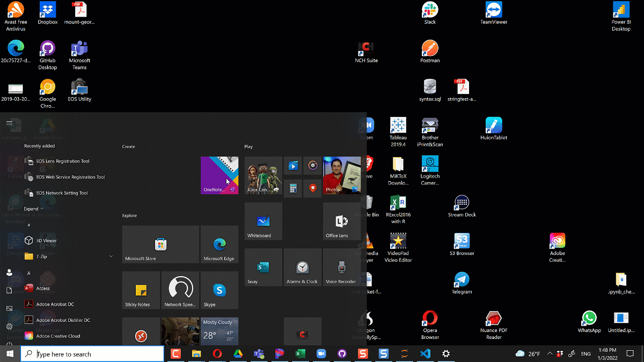The image size is (644, 362).
Task: Show hidden system tray icons
Action: click(550, 354)
